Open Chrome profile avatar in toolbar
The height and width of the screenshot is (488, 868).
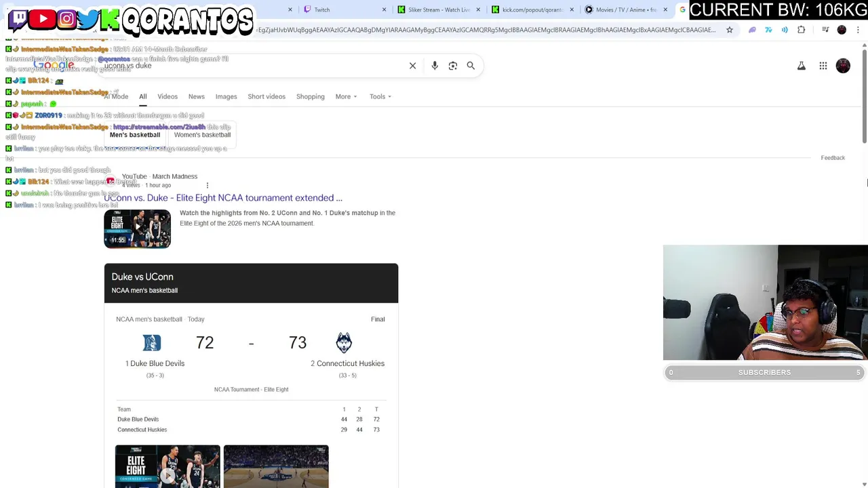[842, 30]
